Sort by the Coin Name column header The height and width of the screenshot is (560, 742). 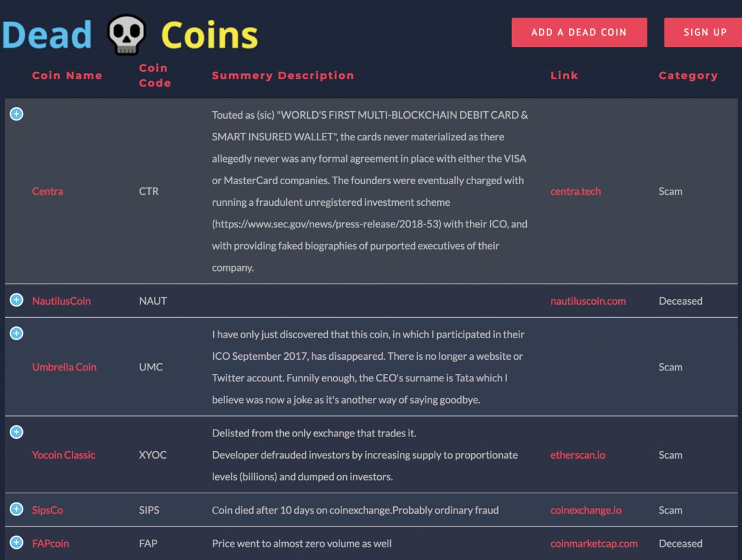coord(67,75)
